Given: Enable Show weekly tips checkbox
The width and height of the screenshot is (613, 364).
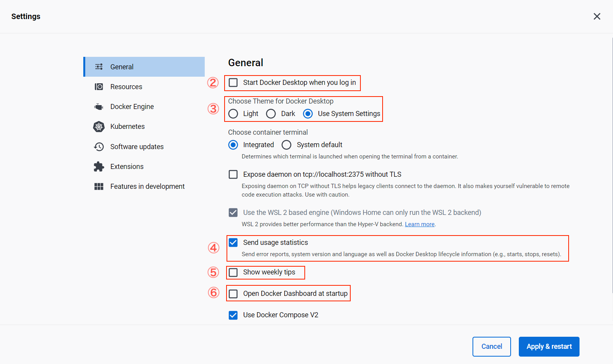Looking at the screenshot, I should (233, 272).
